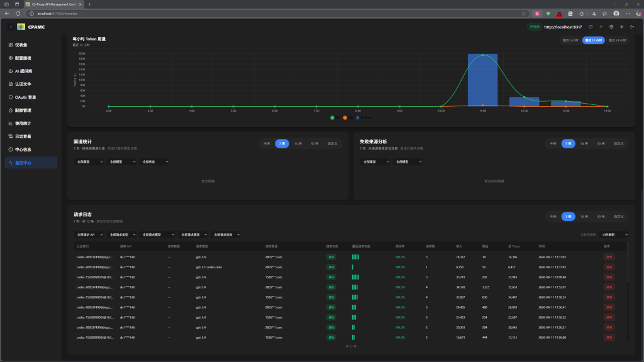
Task: Click the logout icon at top right
Action: click(632, 27)
